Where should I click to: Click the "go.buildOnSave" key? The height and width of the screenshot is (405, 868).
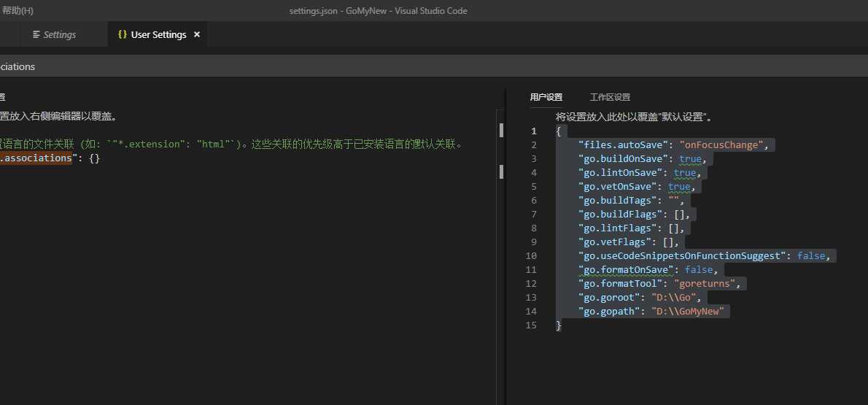[625, 159]
